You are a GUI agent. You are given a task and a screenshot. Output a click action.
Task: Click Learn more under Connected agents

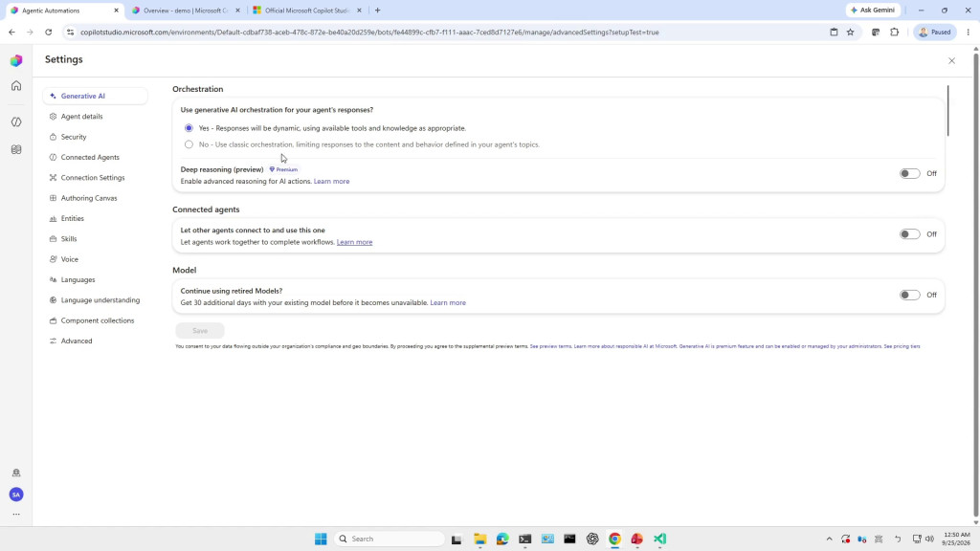(x=354, y=242)
